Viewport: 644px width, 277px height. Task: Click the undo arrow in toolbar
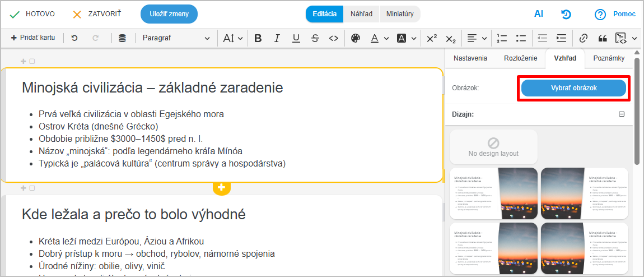74,38
